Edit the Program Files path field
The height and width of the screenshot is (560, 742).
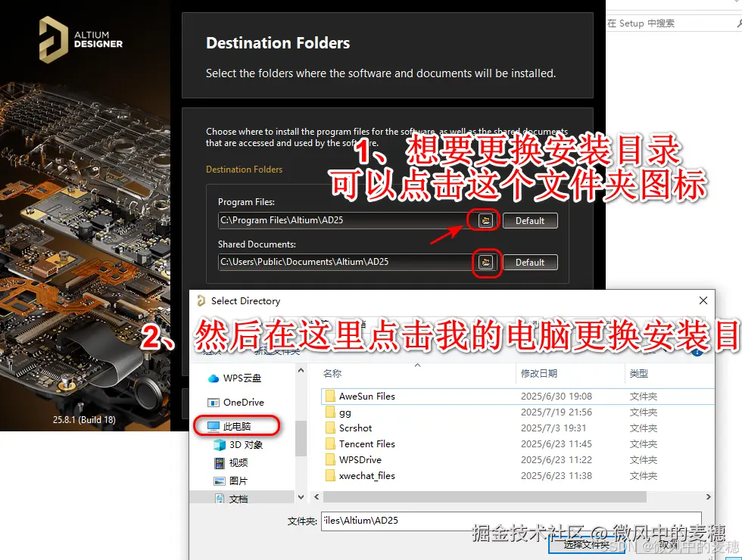[348, 220]
